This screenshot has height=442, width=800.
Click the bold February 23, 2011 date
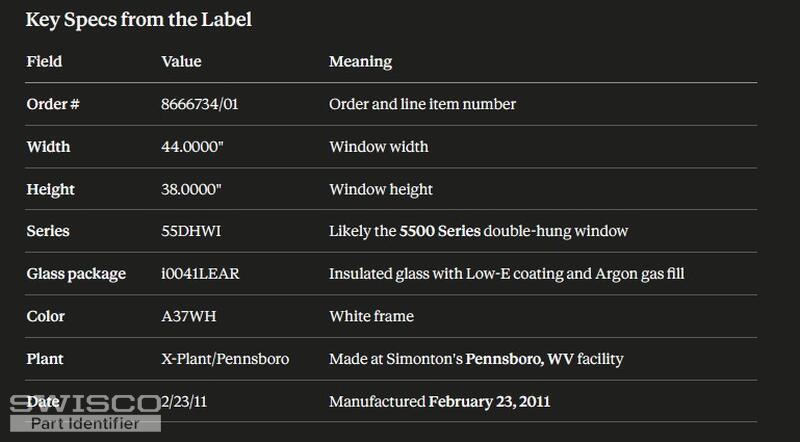point(489,402)
